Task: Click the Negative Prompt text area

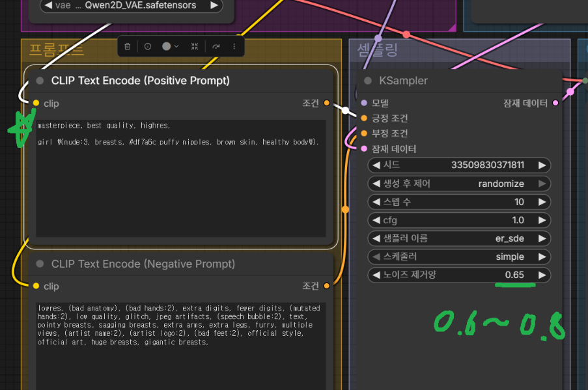Action: tap(181, 346)
